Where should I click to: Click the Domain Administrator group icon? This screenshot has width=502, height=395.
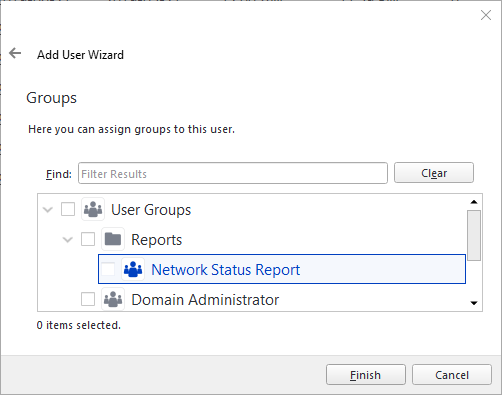point(113,299)
